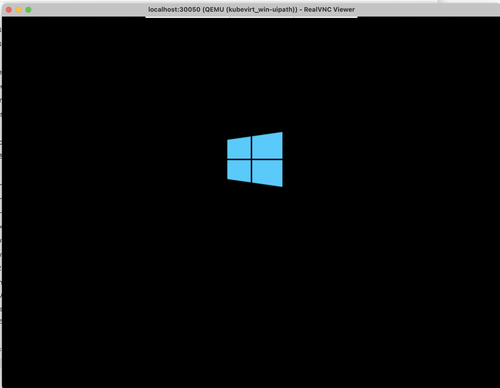This screenshot has width=500, height=388.
Task: Close the RealVNC Viewer window
Action: point(9,10)
